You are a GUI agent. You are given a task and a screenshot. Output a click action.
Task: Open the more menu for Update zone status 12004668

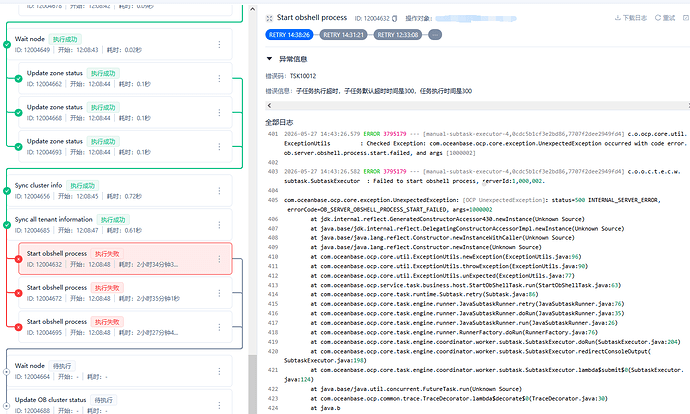click(219, 113)
